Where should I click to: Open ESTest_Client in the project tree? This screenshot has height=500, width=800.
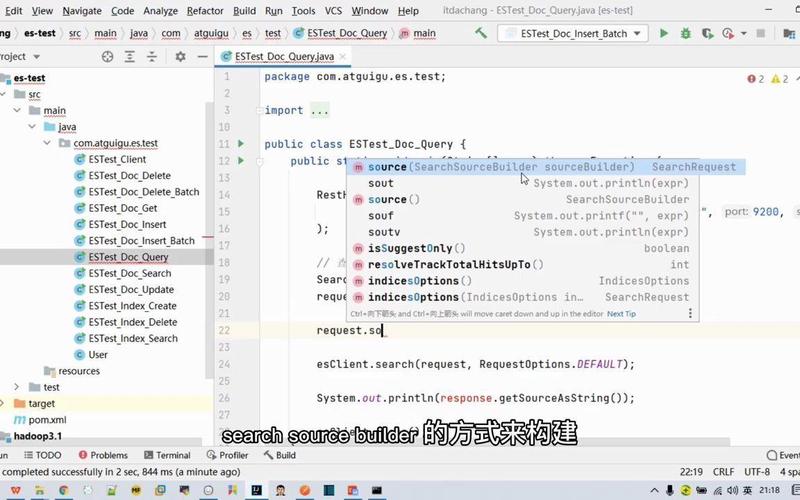(117, 160)
